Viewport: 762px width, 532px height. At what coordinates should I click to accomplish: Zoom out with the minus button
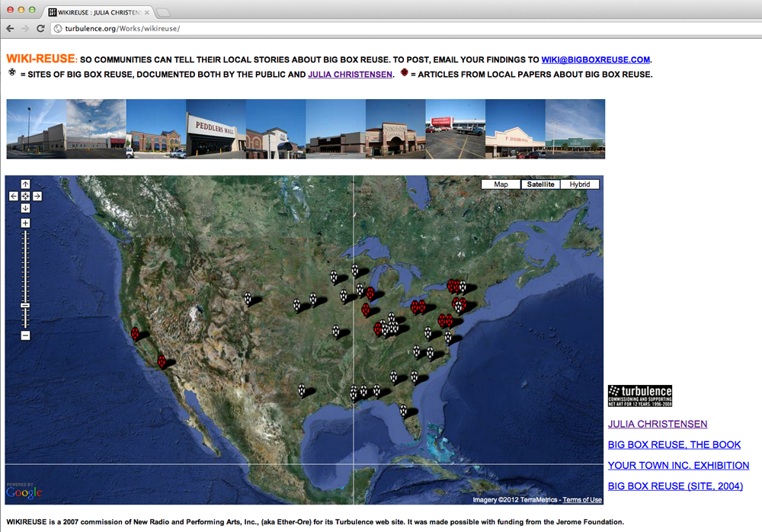[25, 335]
